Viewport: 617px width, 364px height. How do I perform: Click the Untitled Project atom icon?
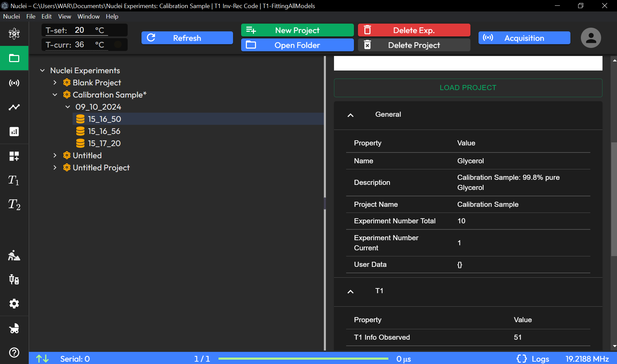pyautogui.click(x=67, y=168)
